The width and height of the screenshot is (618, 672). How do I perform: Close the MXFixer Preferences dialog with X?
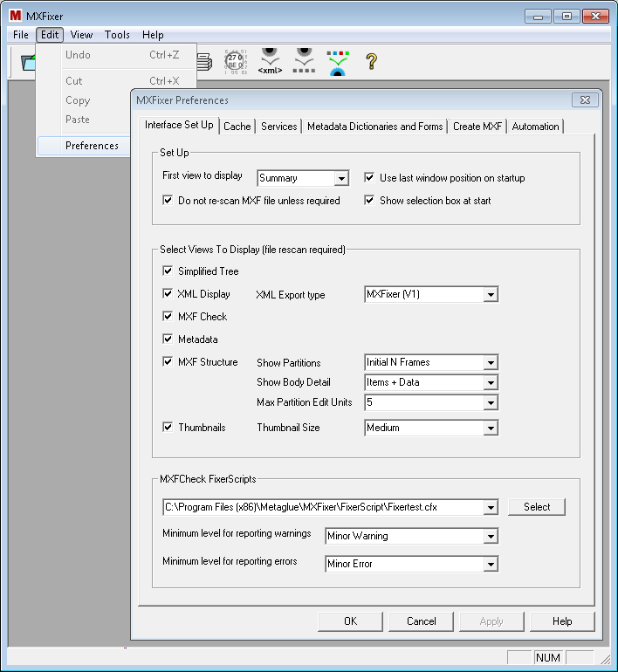(585, 99)
